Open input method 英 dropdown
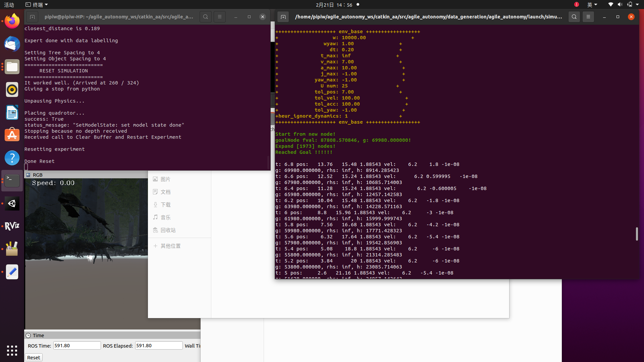This screenshot has height=362, width=644. (592, 5)
